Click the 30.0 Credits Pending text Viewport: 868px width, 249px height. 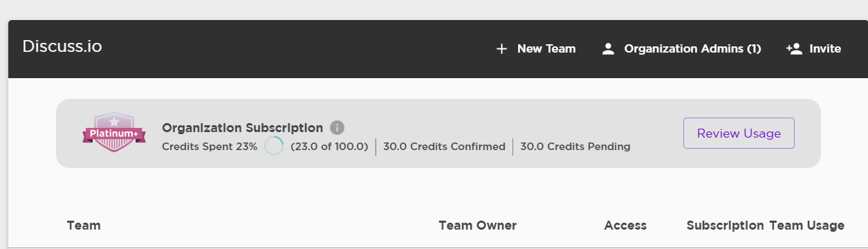tap(575, 147)
